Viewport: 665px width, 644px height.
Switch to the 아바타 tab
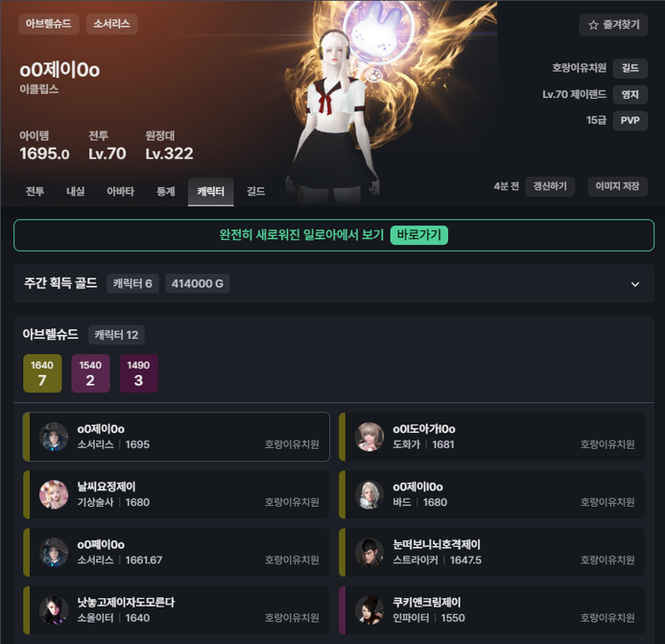coord(121,192)
